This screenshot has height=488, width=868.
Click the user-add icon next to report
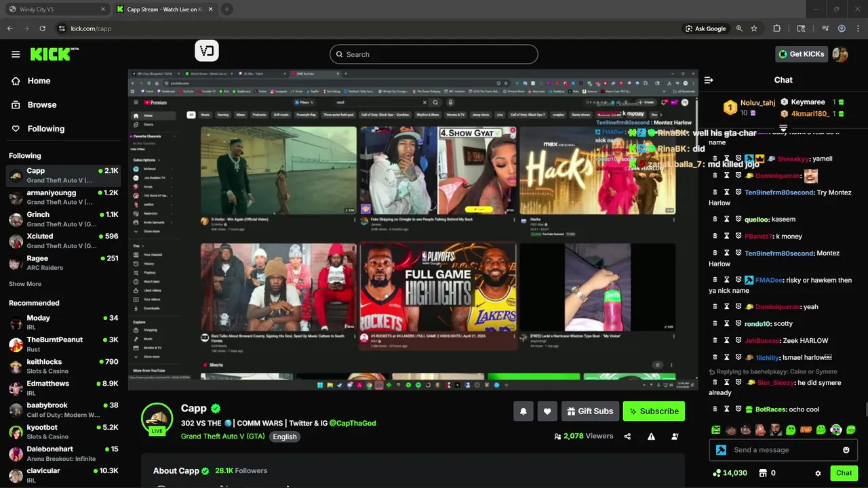(675, 436)
